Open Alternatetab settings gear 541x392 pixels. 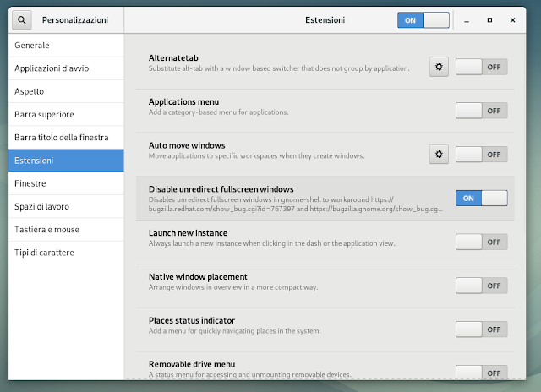pos(438,67)
